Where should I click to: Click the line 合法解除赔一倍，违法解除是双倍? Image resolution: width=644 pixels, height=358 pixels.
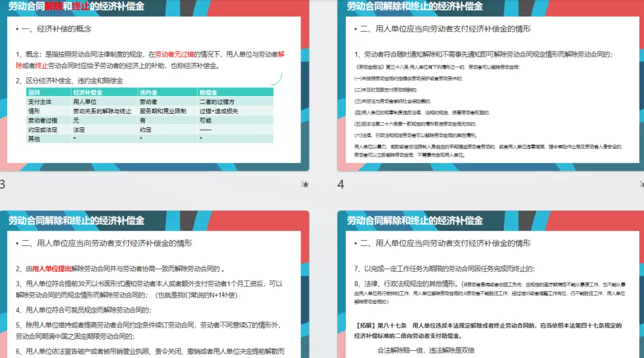coord(426,350)
